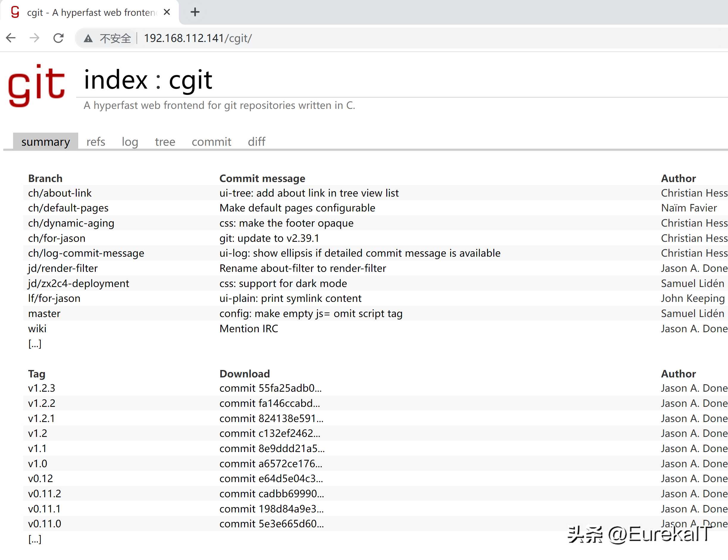This screenshot has width=728, height=560.
Task: Download commit c132ef2462...
Action: [x=270, y=433]
